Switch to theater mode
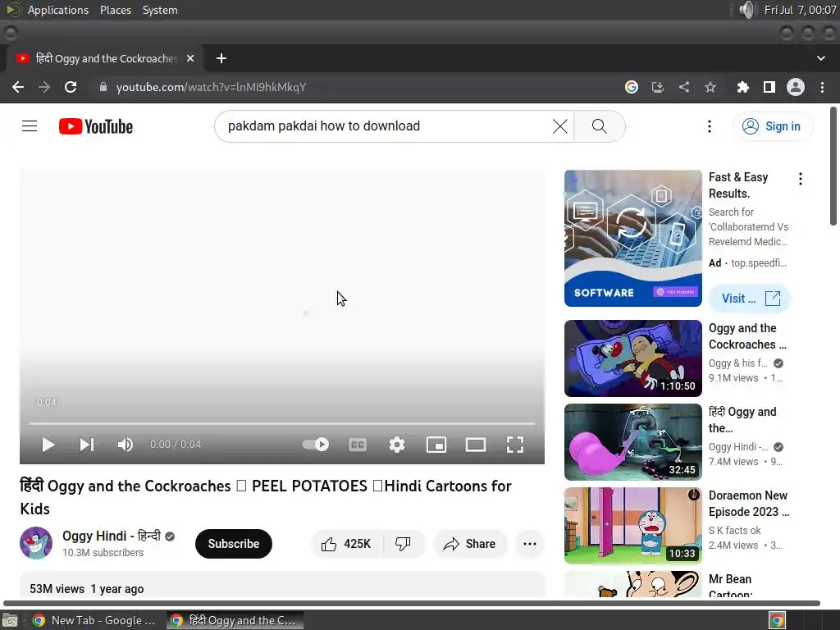Image resolution: width=840 pixels, height=630 pixels. (476, 445)
